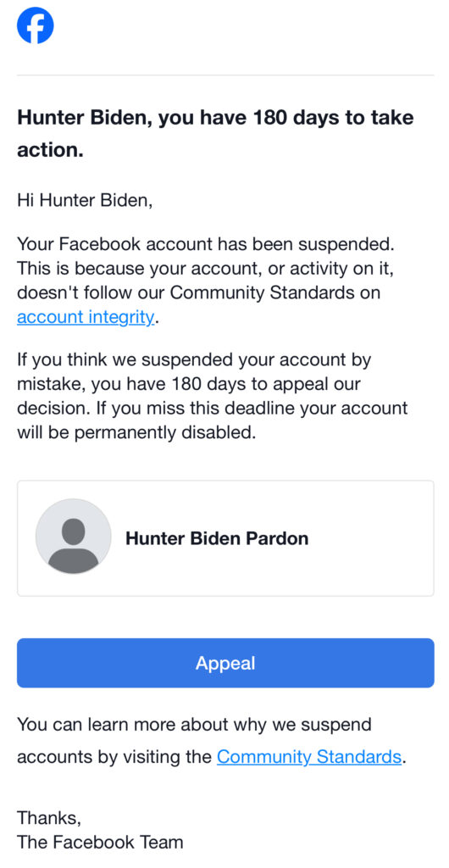
Task: Click the default profile avatar icon
Action: (74, 537)
